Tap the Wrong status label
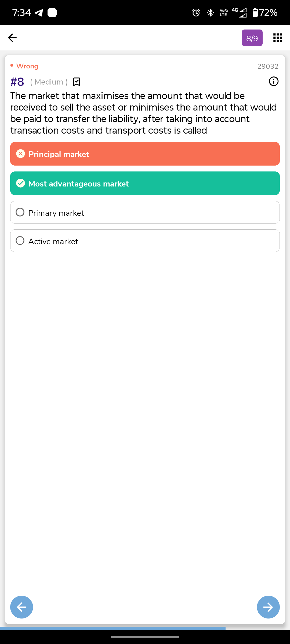 click(x=27, y=66)
